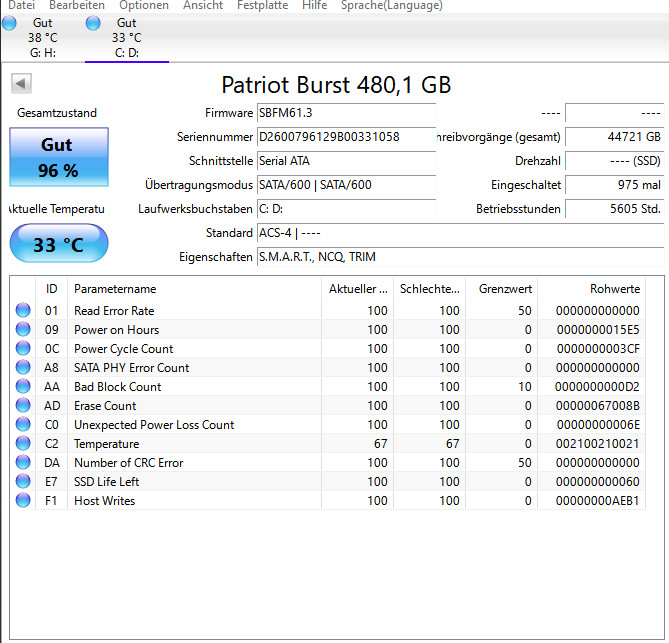Click the status orb for C: D: drive
The image size is (669, 643).
(93, 23)
